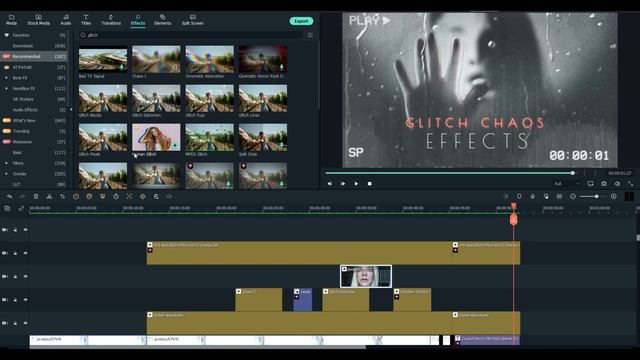Click the preview volume speaker icon

[x=617, y=184]
